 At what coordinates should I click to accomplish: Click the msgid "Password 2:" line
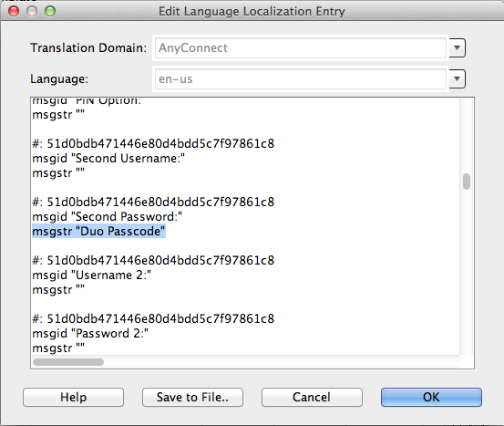tap(90, 333)
